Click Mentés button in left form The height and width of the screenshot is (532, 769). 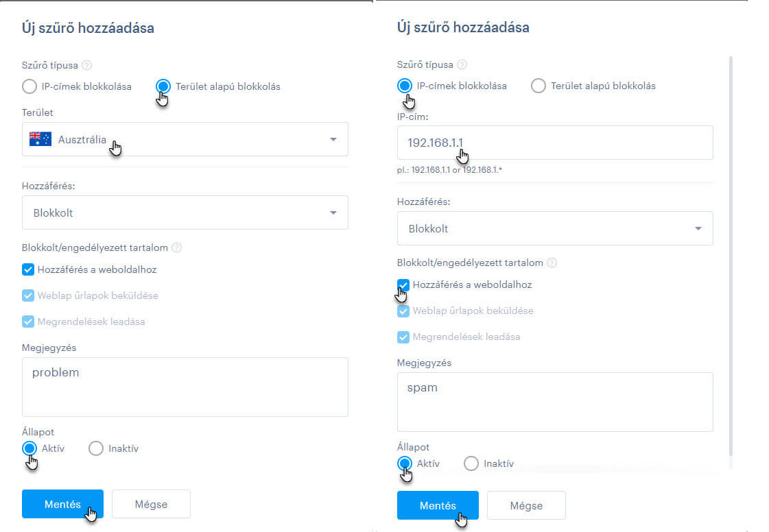(x=63, y=504)
